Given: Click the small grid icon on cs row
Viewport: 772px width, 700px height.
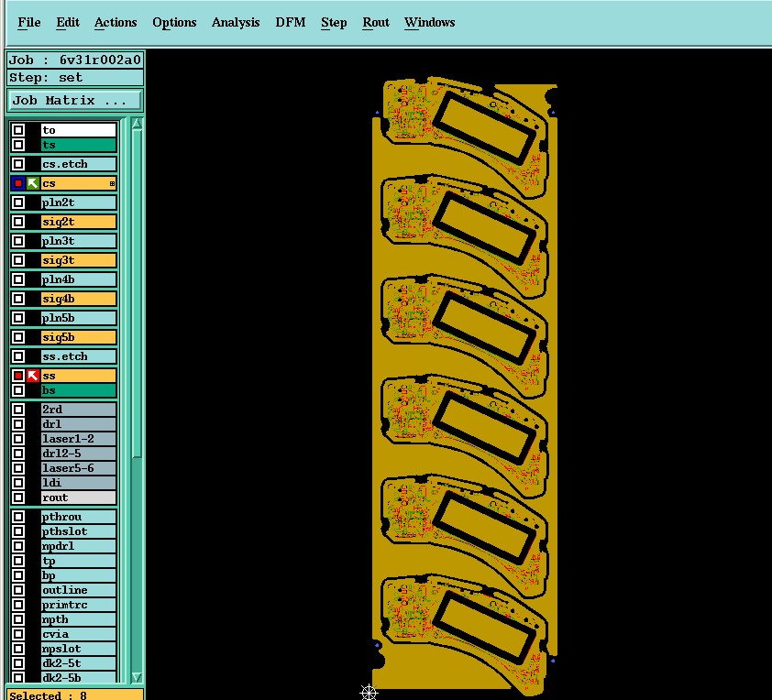Looking at the screenshot, I should [112, 183].
